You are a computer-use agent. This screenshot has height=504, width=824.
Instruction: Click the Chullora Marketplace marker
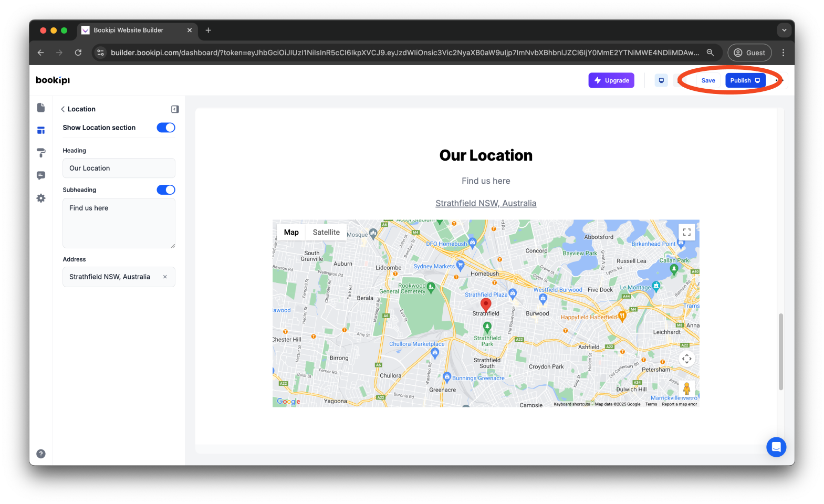point(435,353)
